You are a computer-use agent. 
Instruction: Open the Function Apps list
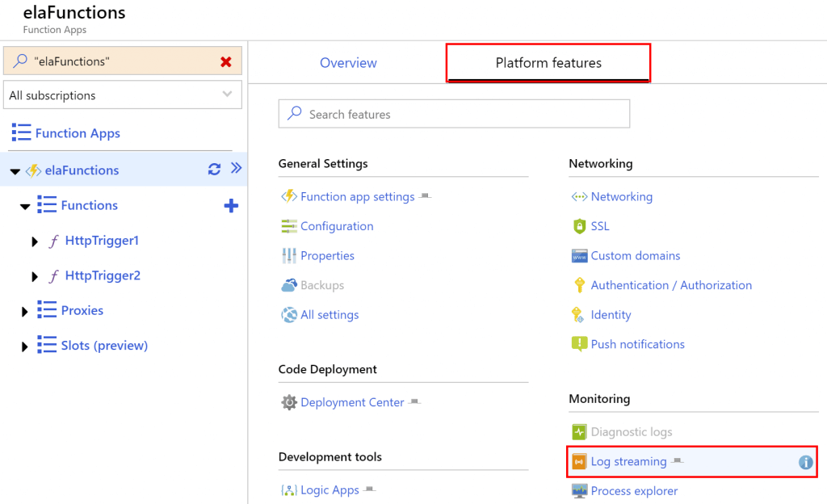[x=78, y=132]
